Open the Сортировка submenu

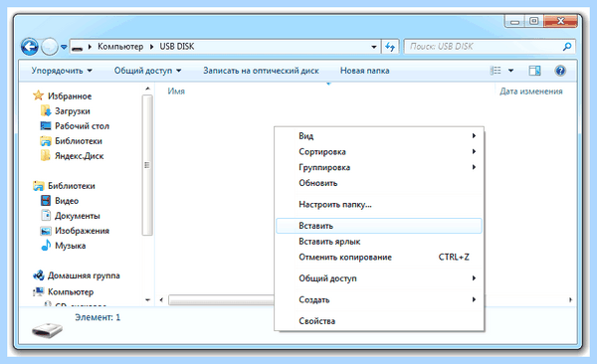point(379,151)
